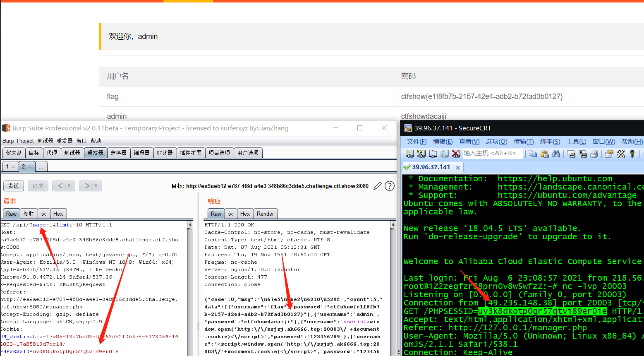Open the Burp menu in menu bar
This screenshot has width=644, height=356.
click(x=8, y=141)
